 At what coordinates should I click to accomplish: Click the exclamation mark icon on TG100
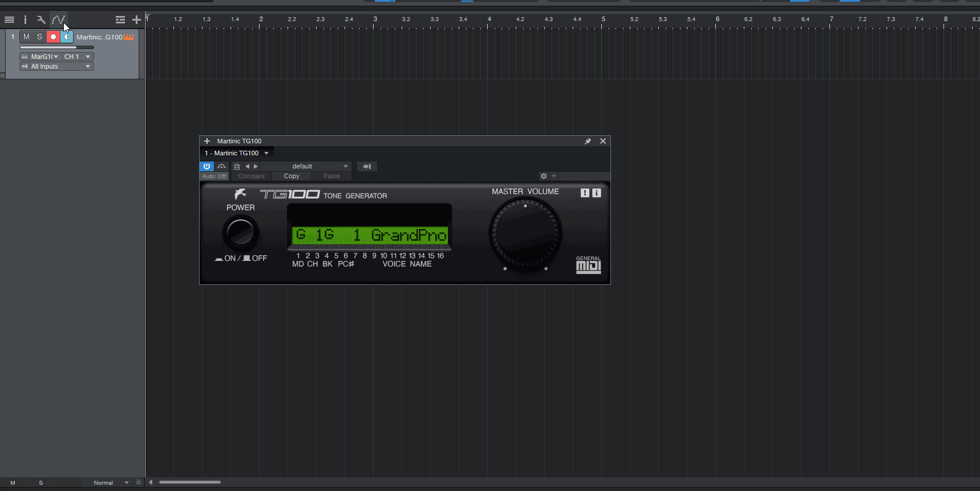tap(585, 193)
